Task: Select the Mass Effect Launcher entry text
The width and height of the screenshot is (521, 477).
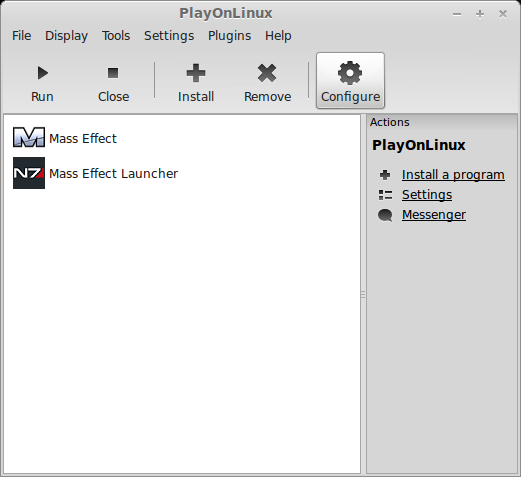Action: click(114, 174)
